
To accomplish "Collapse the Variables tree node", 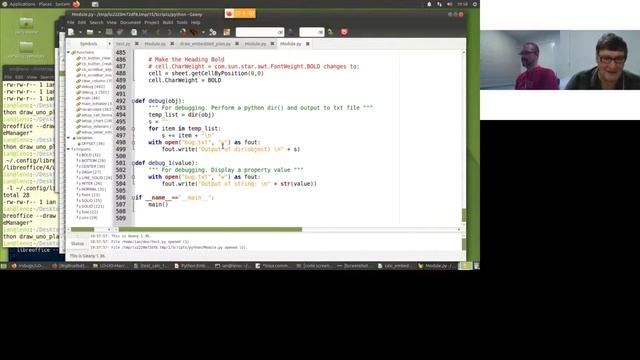I will 69,138.
